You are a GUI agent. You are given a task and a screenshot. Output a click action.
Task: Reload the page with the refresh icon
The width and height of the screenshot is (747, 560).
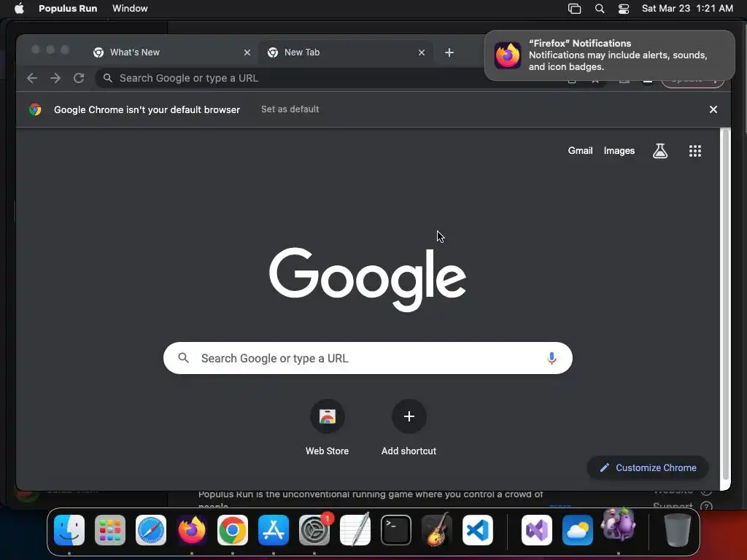pyautogui.click(x=79, y=78)
